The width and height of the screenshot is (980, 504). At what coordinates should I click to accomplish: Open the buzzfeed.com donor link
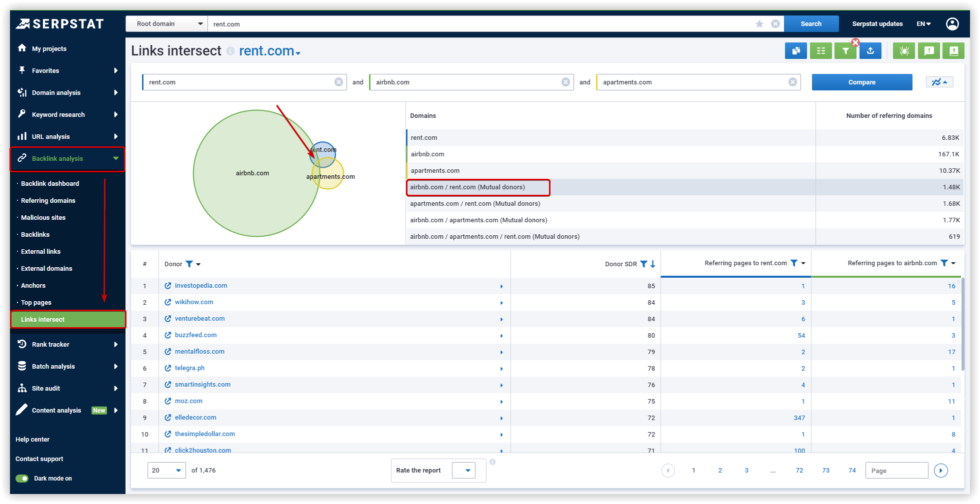click(195, 335)
